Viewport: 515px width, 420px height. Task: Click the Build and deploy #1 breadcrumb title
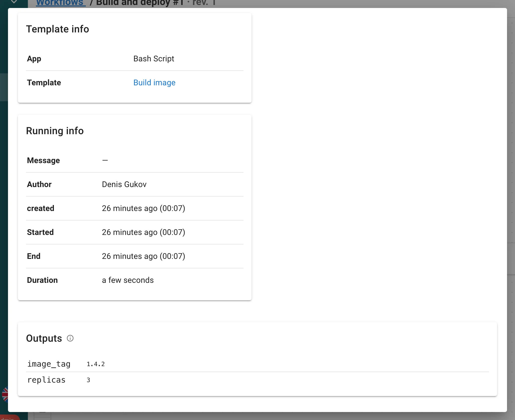(140, 3)
